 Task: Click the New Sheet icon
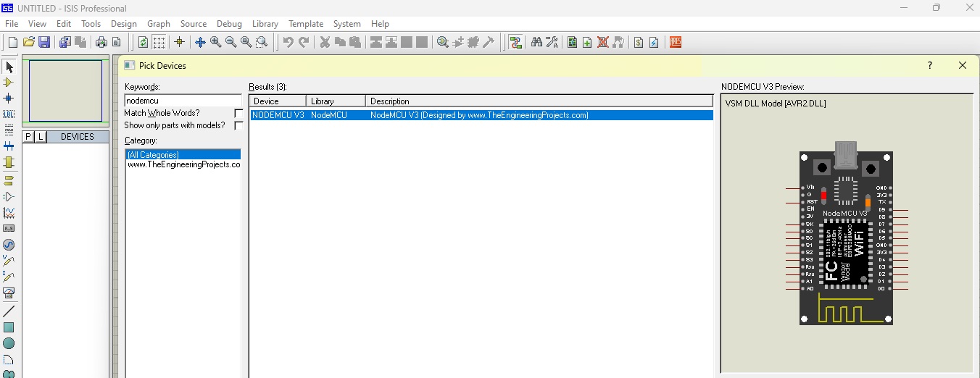[x=587, y=42]
